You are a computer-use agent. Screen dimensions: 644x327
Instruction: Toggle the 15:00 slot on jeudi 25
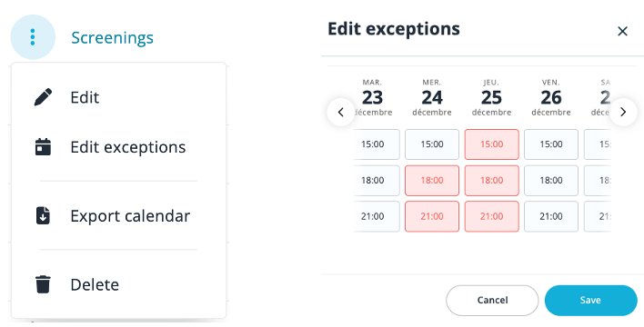pyautogui.click(x=491, y=144)
